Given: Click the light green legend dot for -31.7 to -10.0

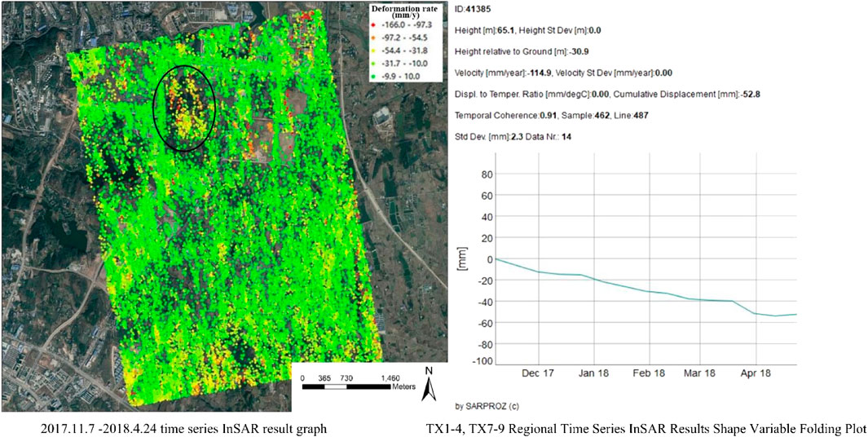Looking at the screenshot, I should 373,64.
